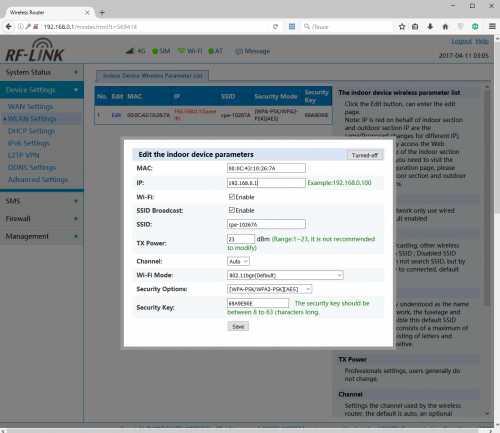Expand the SMS sidebar menu
Viewport: 500px width, 433px height.
pyautogui.click(x=42, y=201)
